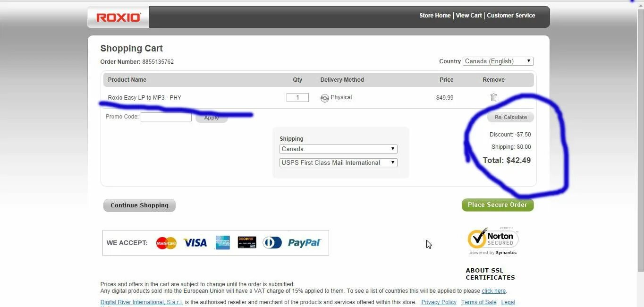The height and width of the screenshot is (307, 644).
Task: Click the MasterCard payment icon
Action: [x=166, y=243]
